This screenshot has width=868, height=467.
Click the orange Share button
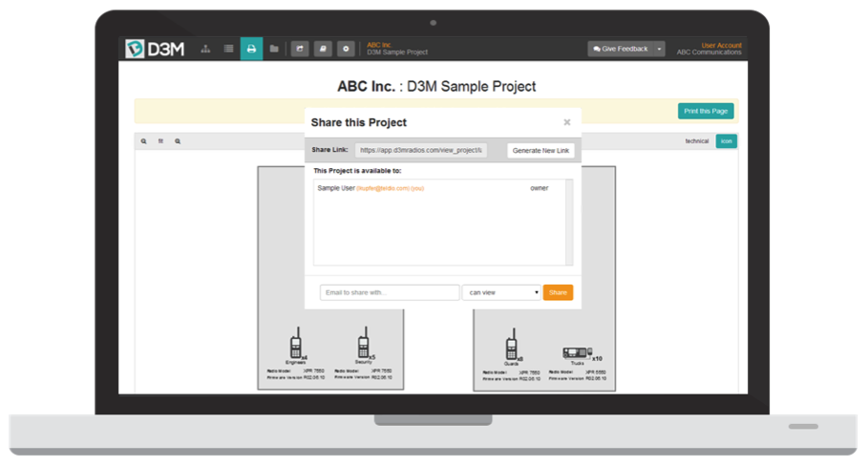(558, 292)
